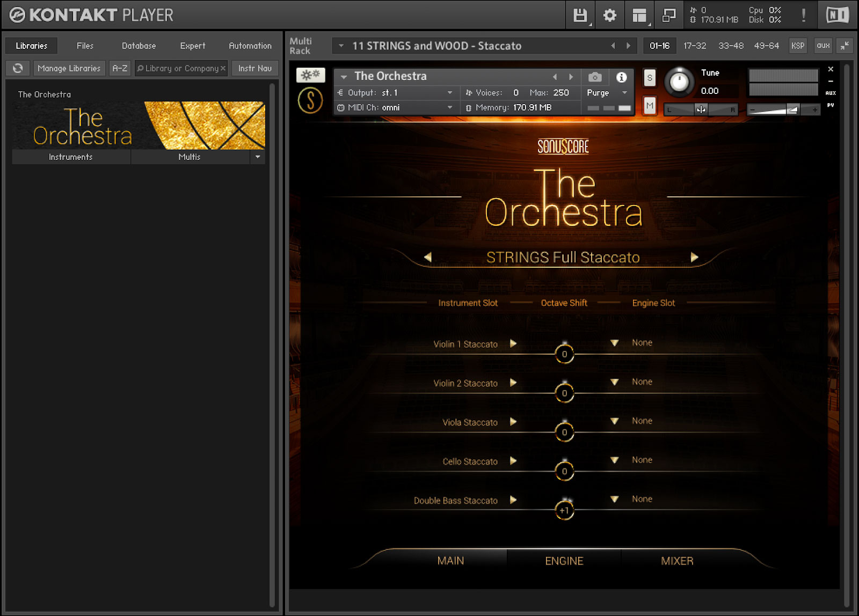Solo The Orchestra instrument

pos(650,78)
